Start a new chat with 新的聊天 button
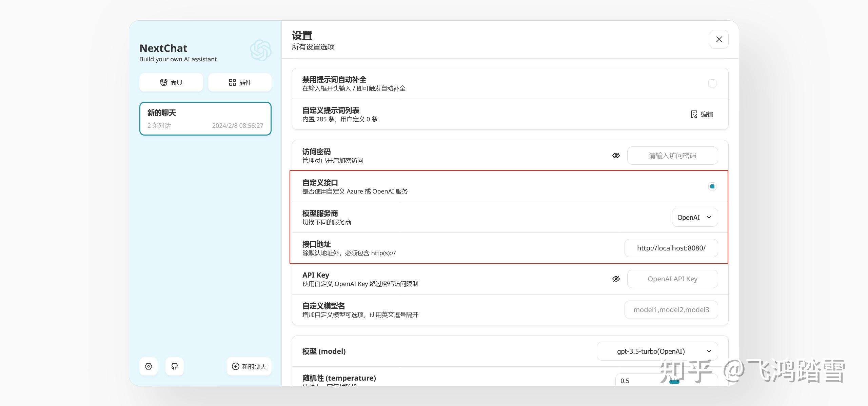868x406 pixels. point(249,366)
